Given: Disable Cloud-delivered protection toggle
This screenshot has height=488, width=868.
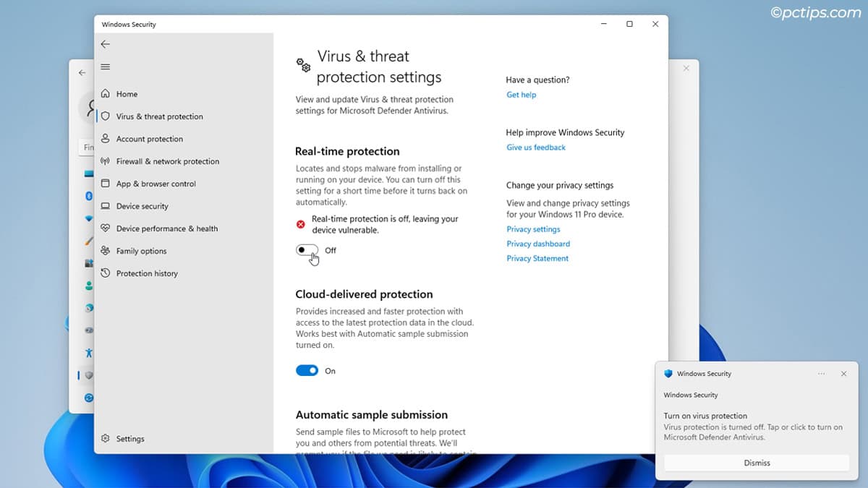Looking at the screenshot, I should click(x=307, y=371).
